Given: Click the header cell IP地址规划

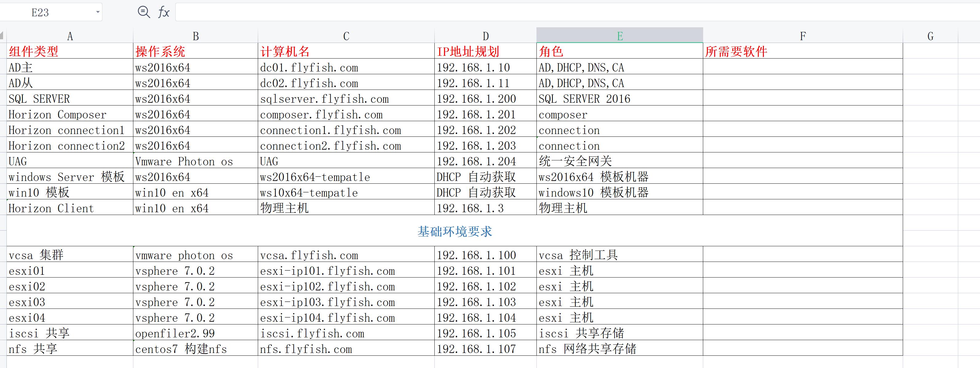Looking at the screenshot, I should [486, 51].
